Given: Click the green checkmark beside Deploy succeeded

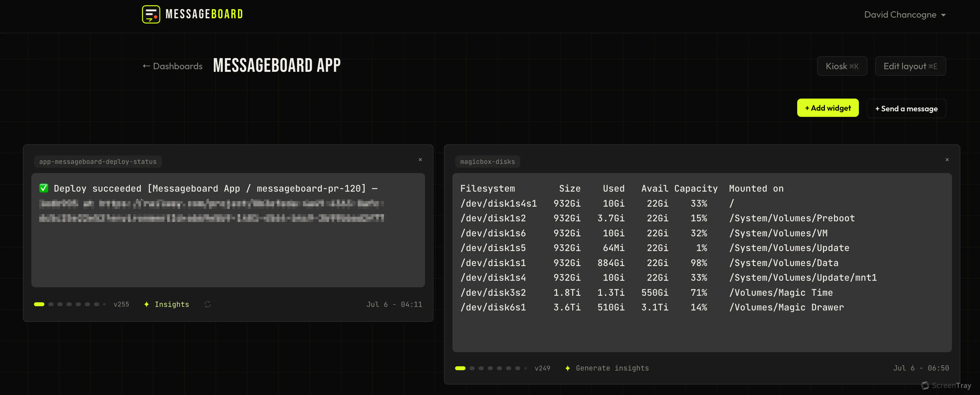Looking at the screenshot, I should 44,188.
